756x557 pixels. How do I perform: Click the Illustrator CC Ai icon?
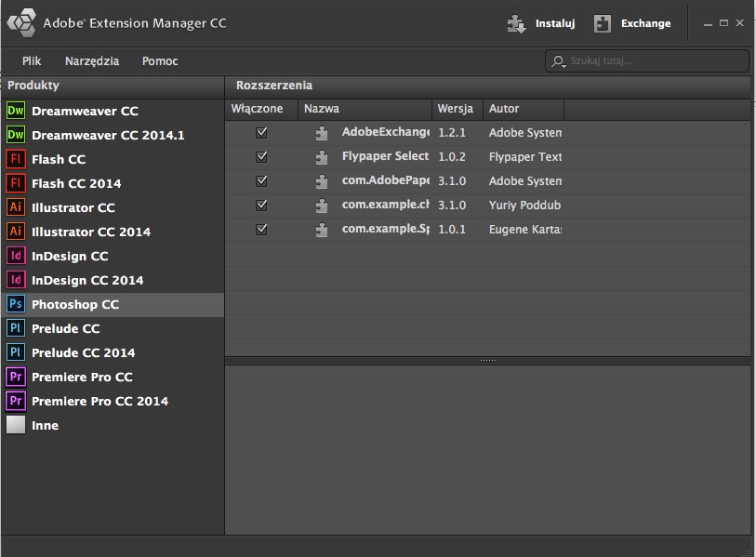pos(16,207)
